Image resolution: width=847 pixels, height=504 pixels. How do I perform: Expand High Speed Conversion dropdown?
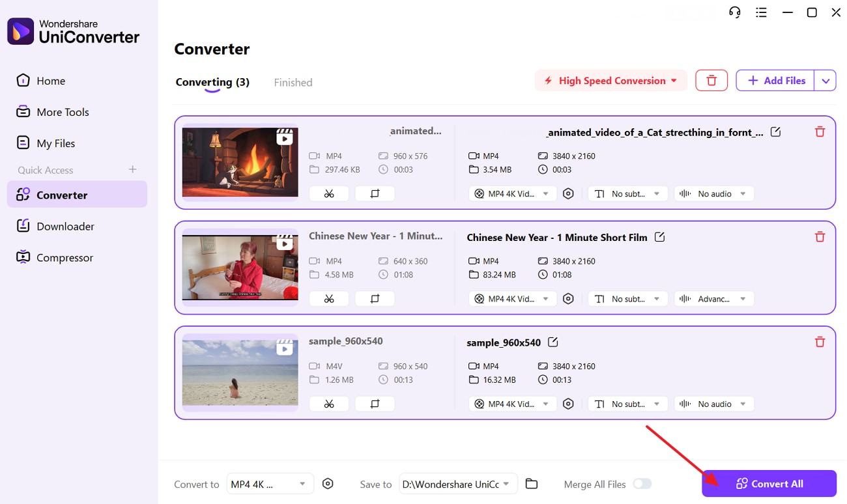[x=611, y=81]
